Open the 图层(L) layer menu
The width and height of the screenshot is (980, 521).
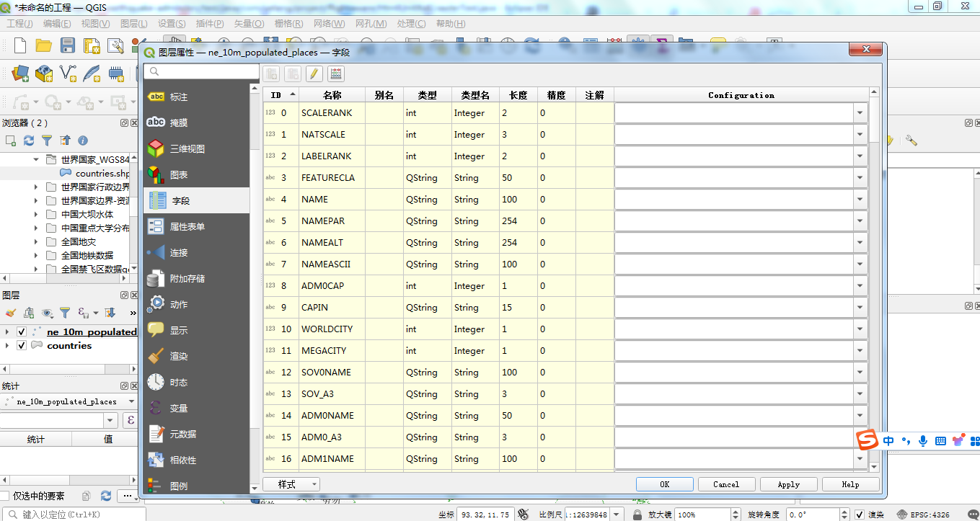134,24
